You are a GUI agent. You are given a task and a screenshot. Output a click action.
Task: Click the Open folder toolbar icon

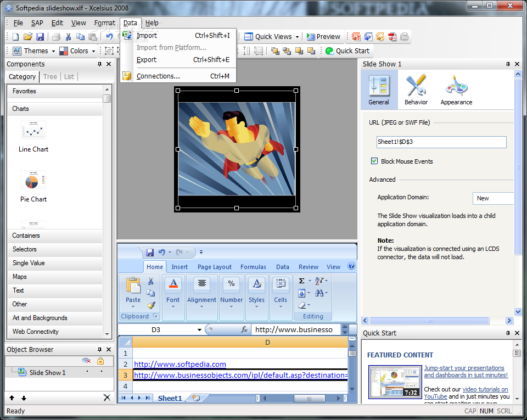tap(28, 37)
